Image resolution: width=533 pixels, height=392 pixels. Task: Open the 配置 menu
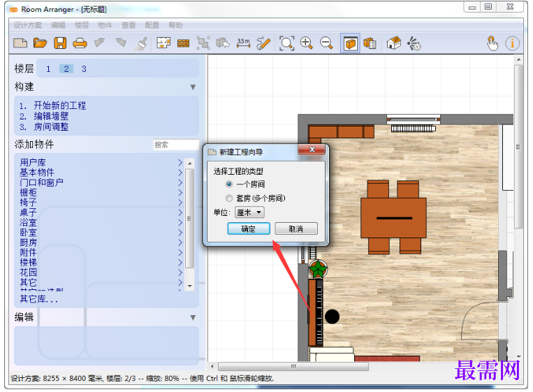[x=152, y=25]
